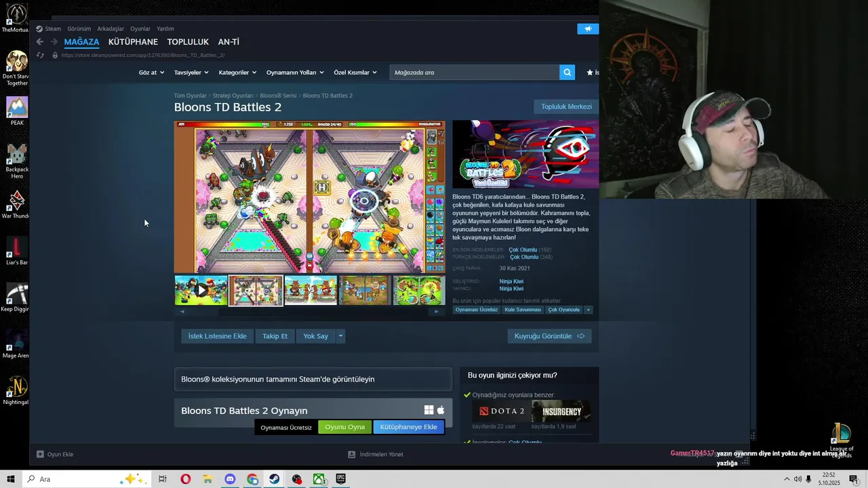
Task: Open the arrow next to Yok Say
Action: [x=340, y=336]
